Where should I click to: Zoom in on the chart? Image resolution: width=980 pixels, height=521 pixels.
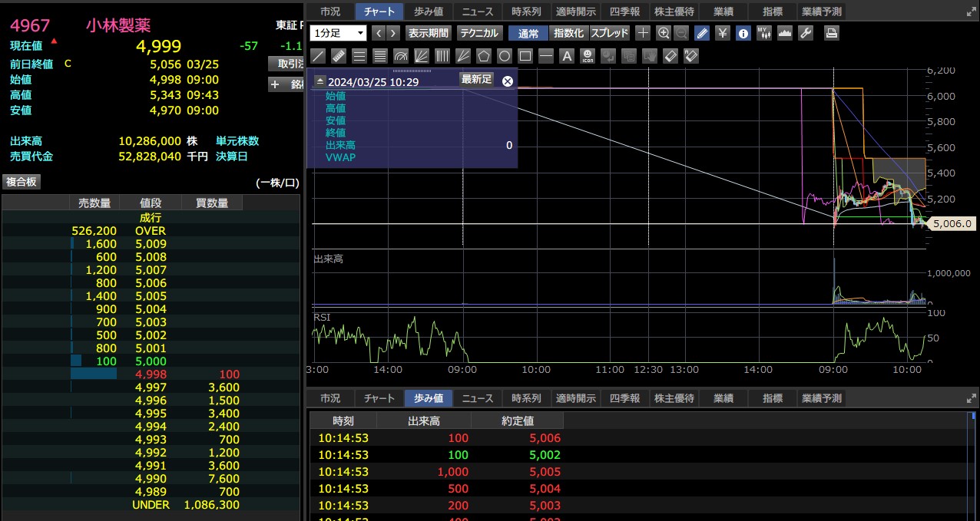pyautogui.click(x=664, y=33)
